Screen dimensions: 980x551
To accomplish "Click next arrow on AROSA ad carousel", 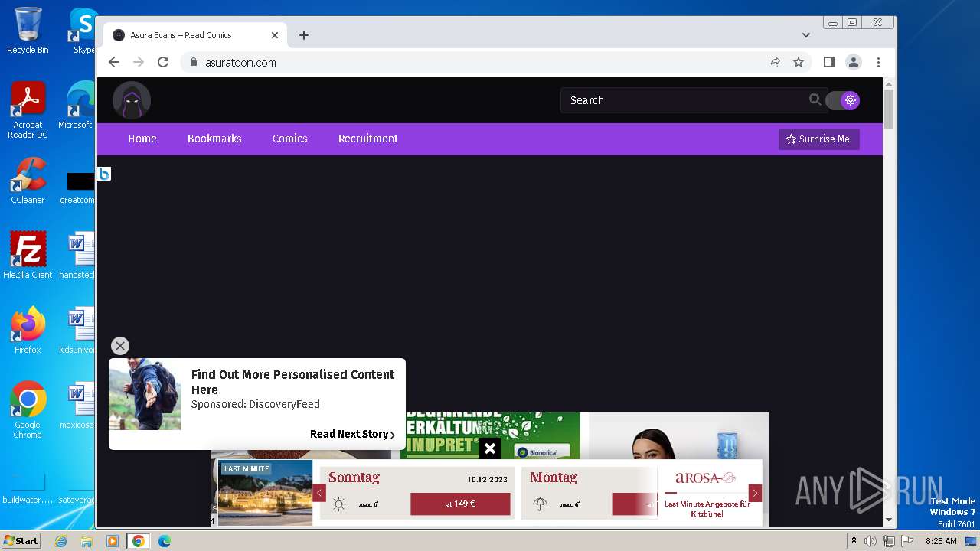I will [x=755, y=493].
